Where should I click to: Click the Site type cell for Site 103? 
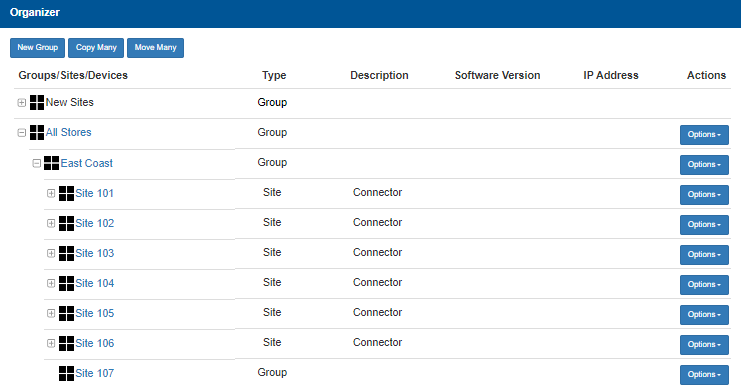272,252
